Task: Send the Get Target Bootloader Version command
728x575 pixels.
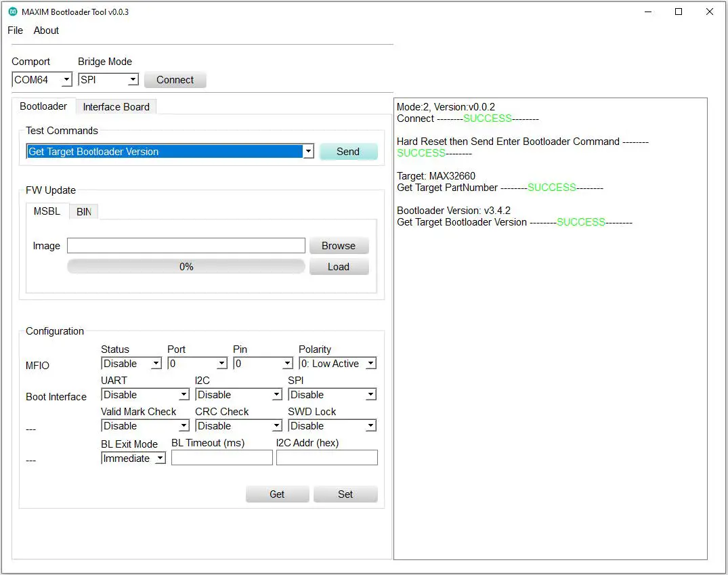Action: 348,151
